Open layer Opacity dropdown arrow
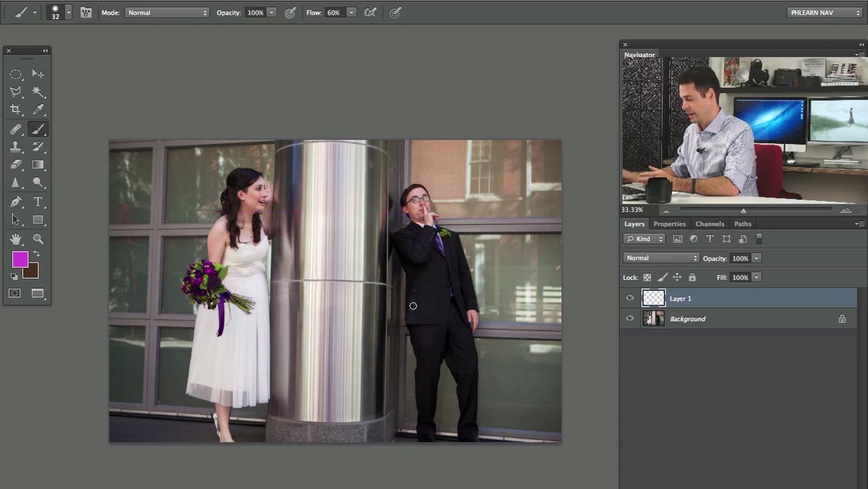 pyautogui.click(x=757, y=258)
